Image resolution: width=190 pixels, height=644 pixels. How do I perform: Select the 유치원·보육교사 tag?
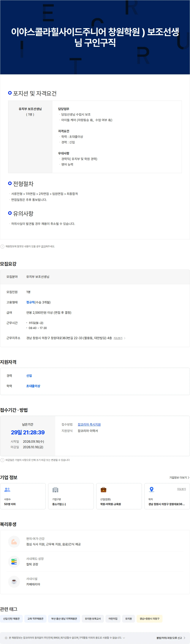pyautogui.click(x=93, y=618)
